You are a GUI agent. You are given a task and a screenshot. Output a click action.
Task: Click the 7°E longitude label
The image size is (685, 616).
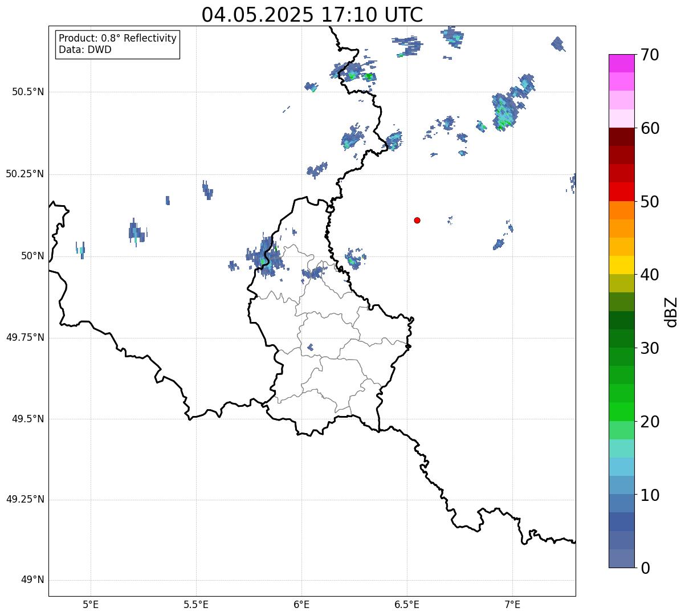512,604
